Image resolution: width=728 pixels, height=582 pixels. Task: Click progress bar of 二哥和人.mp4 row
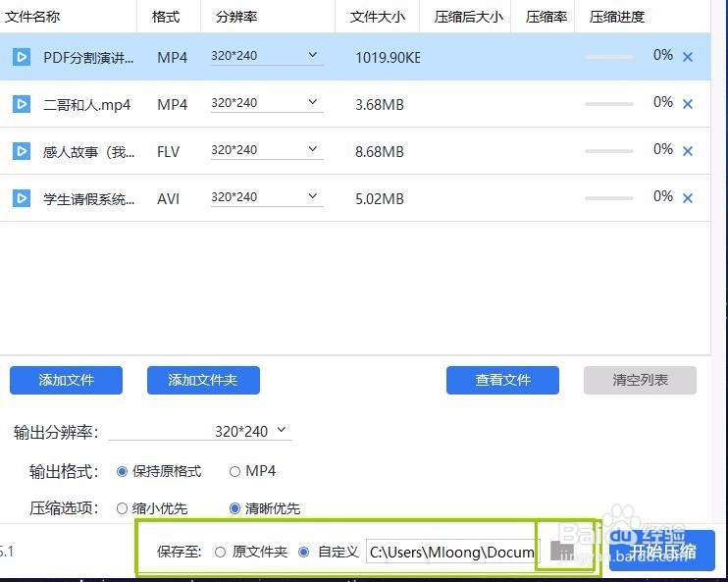[609, 104]
